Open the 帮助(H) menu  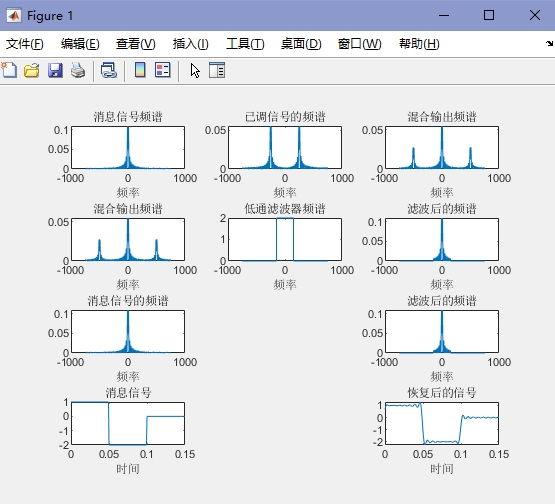tap(419, 44)
